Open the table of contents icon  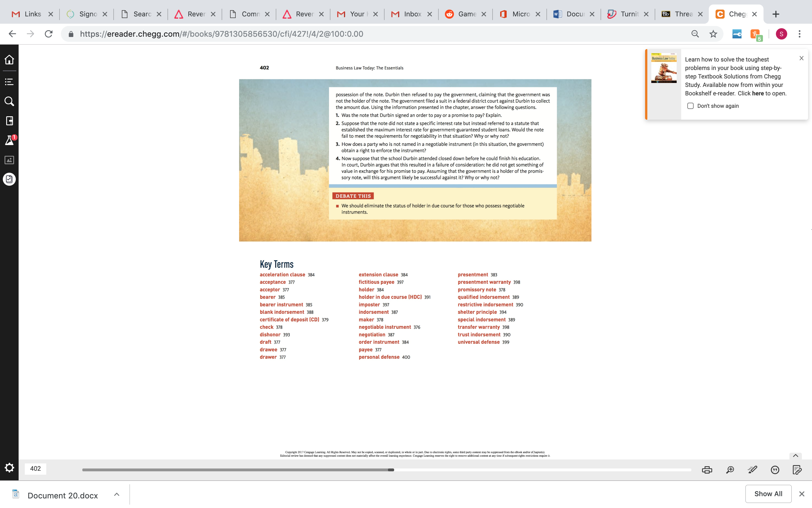tap(9, 82)
